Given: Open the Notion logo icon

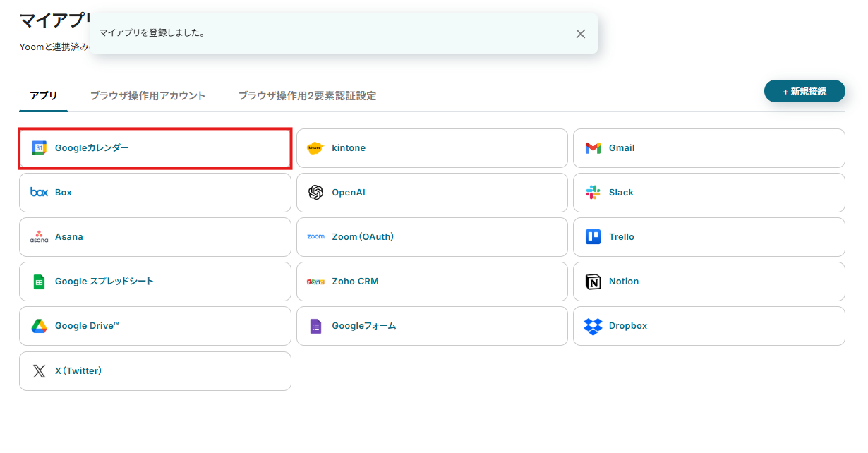Looking at the screenshot, I should click(593, 282).
